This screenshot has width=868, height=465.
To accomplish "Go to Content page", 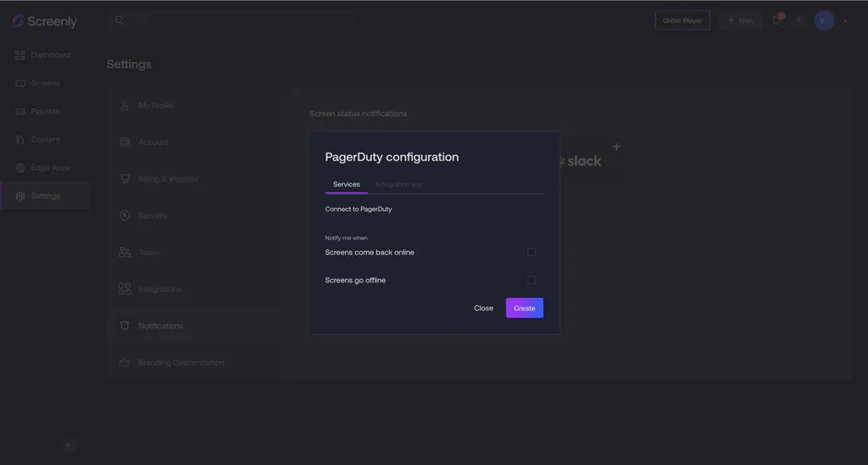I will pos(46,140).
